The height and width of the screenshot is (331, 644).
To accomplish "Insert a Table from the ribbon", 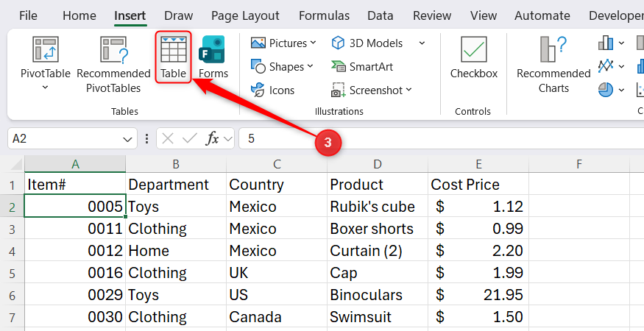I will pyautogui.click(x=173, y=57).
